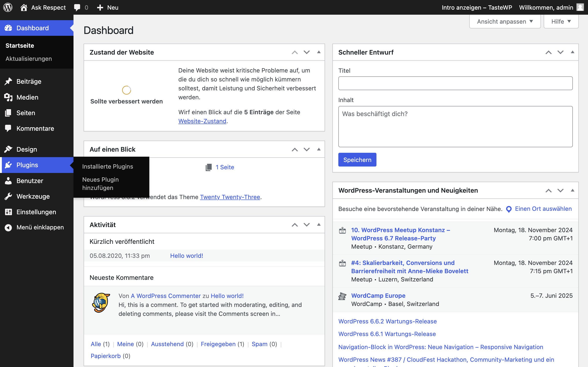Go to Werkzeuge tools section
Image resolution: width=588 pixels, height=367 pixels.
(33, 196)
